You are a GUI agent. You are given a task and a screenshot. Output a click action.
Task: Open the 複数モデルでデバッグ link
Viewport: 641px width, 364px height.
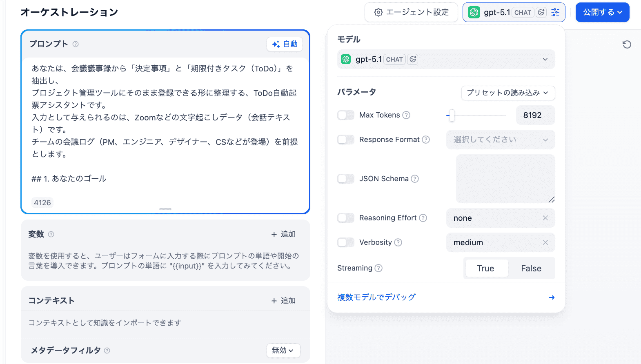(376, 297)
